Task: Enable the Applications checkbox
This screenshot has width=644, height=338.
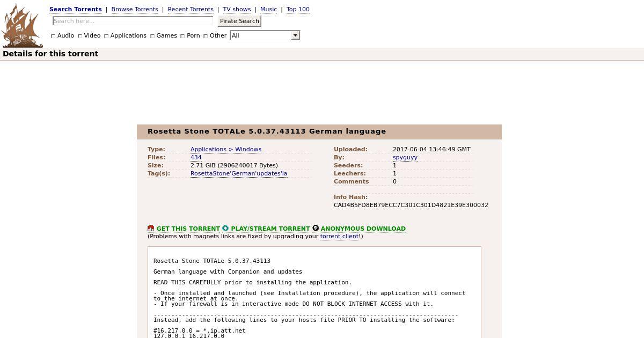Action: click(106, 36)
